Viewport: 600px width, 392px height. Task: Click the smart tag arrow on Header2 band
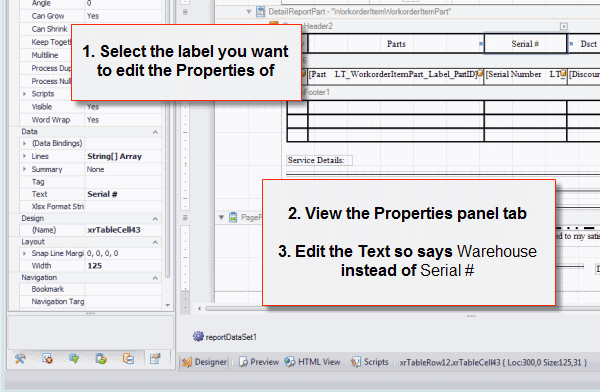[x=563, y=26]
